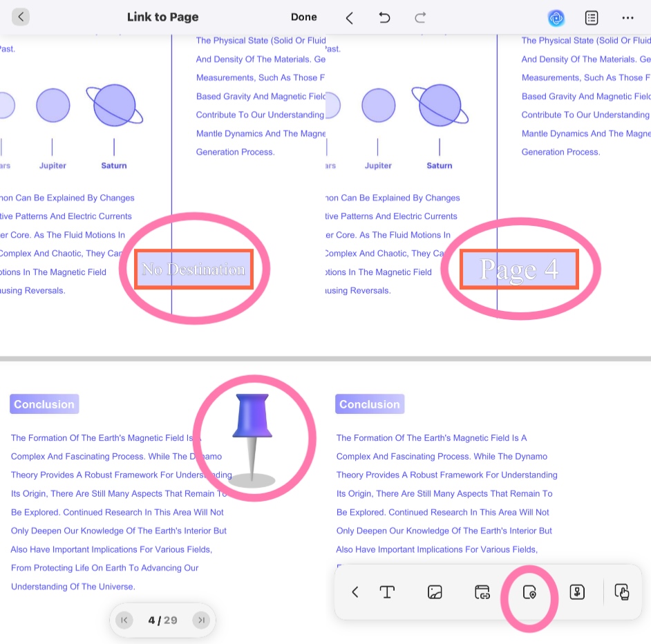Select the extract page tool icon
This screenshot has width=651, height=644.
coord(576,591)
